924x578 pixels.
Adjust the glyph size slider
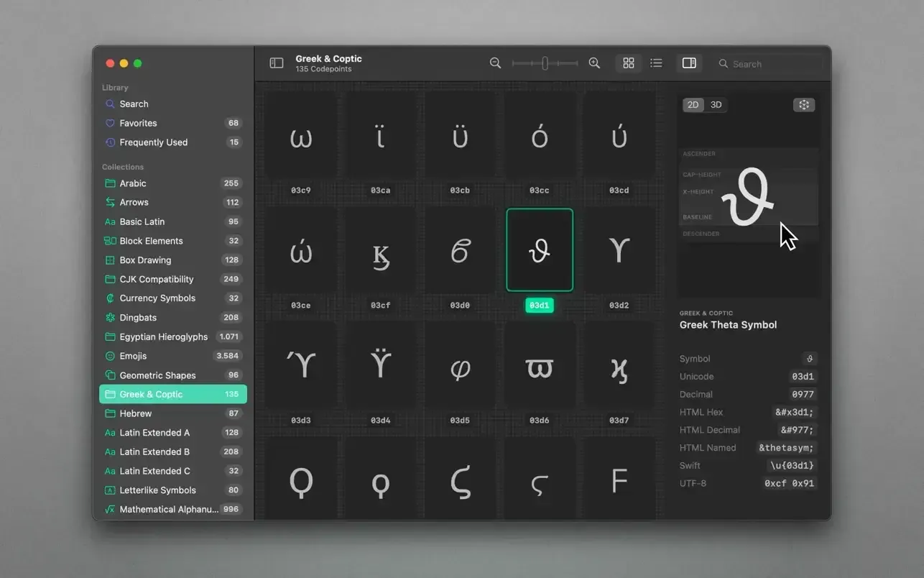[x=545, y=63]
